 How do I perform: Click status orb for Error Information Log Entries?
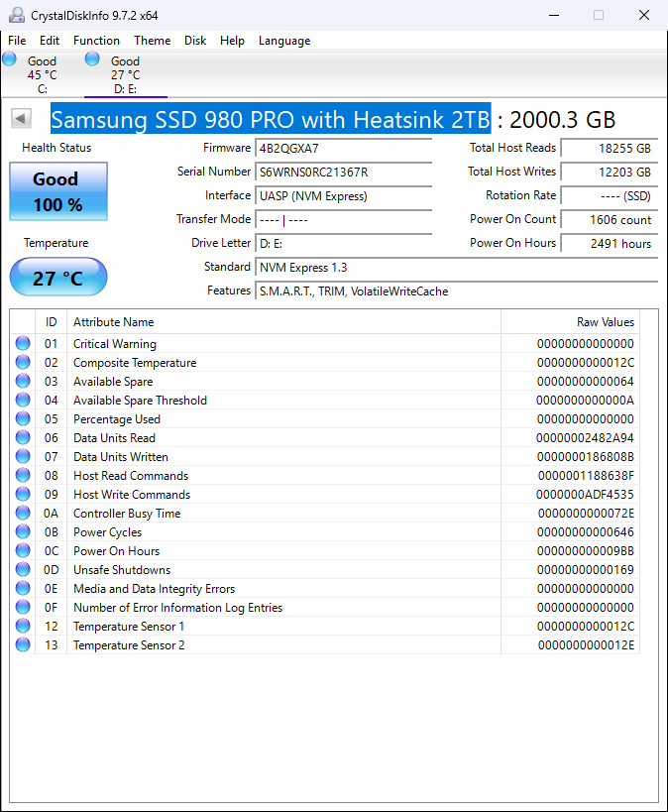coord(23,607)
